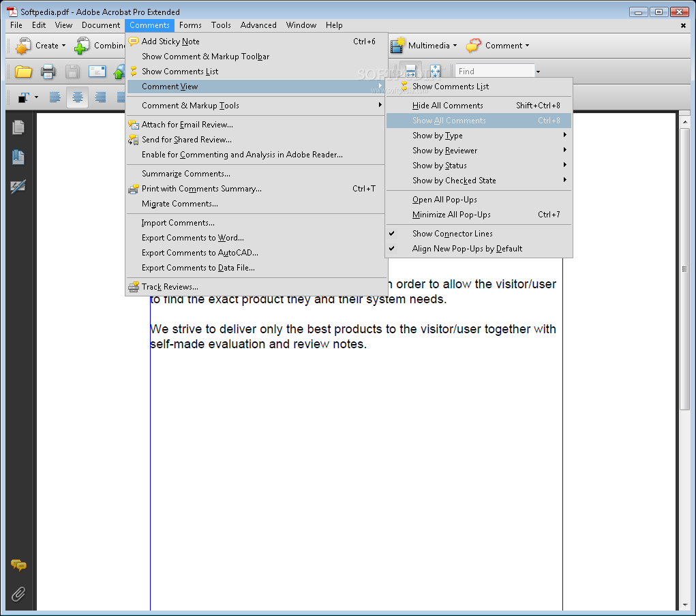Click the vertical scrollbar thumb
This screenshot has width=696, height=616.
click(x=685, y=269)
